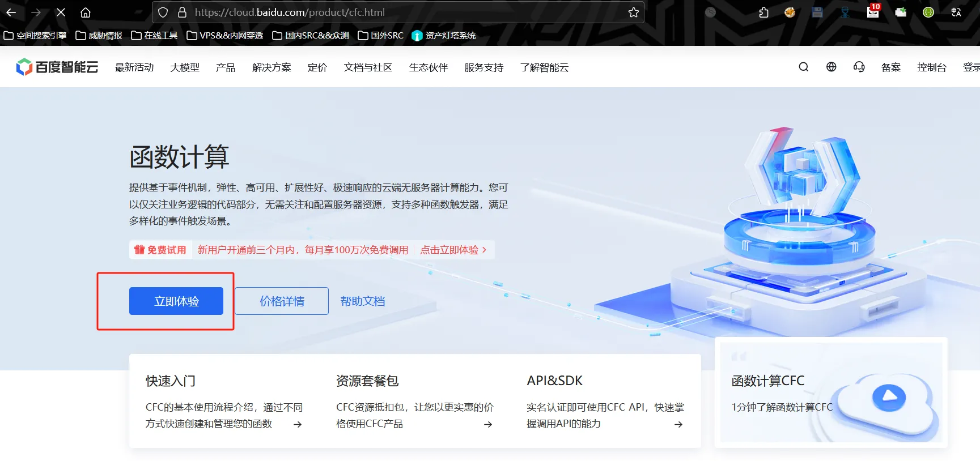Open the 在线工具 bookmark folder

tap(154, 36)
